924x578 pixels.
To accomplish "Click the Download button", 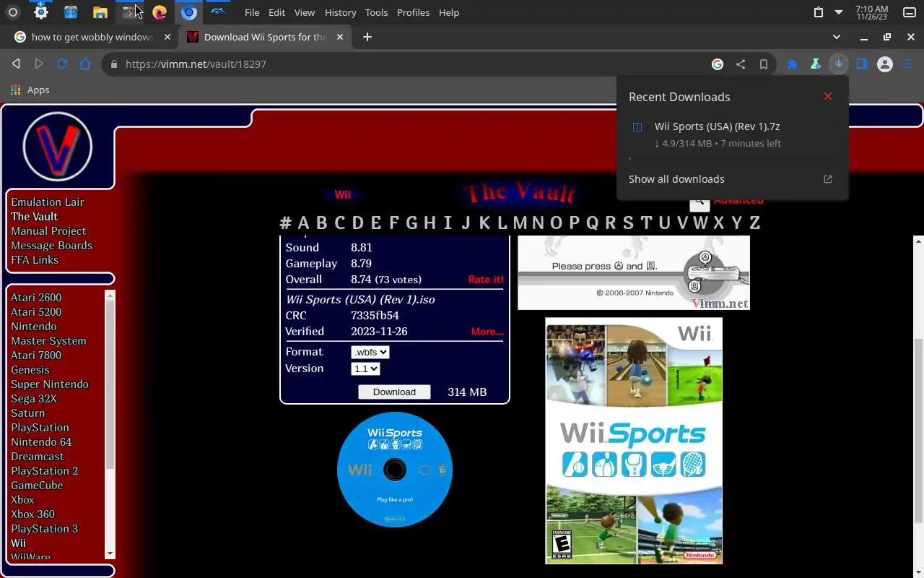I will tap(394, 392).
